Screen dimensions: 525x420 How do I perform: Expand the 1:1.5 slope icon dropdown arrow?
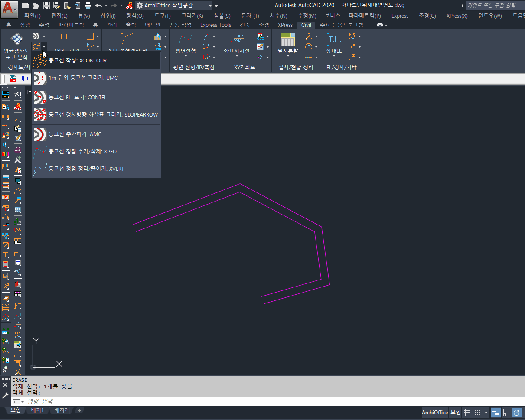click(359, 36)
